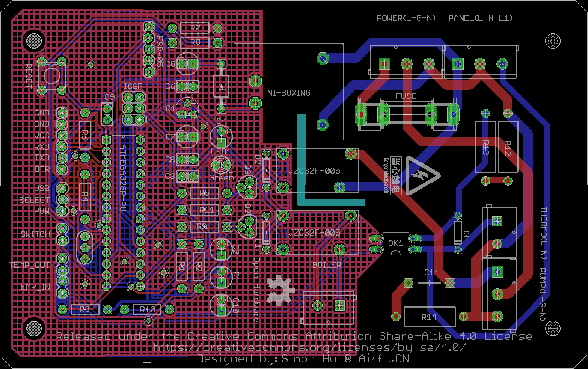Select diode D3
588x369 pixels.
pos(458,232)
